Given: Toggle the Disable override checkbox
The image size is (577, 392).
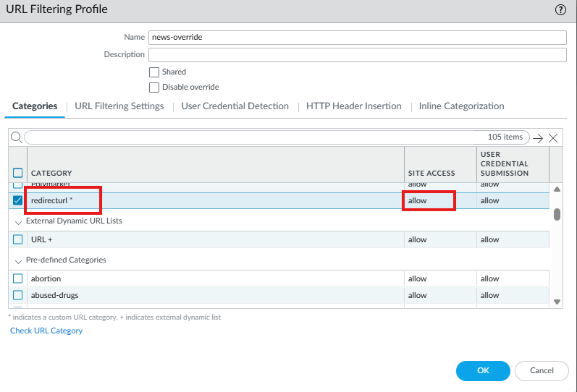Looking at the screenshot, I should tap(154, 88).
